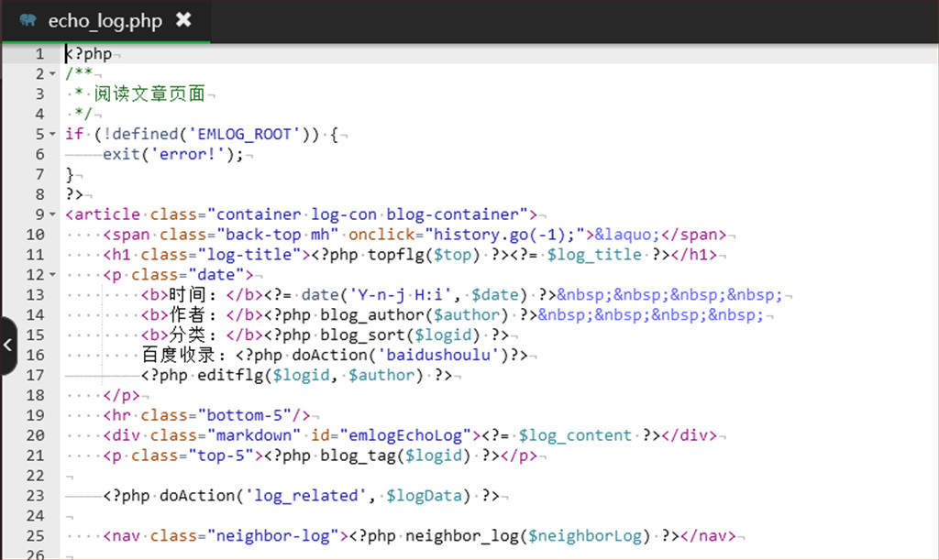Click 分类 label on line 15
Viewport: 939px width, 560px height.
pos(187,335)
